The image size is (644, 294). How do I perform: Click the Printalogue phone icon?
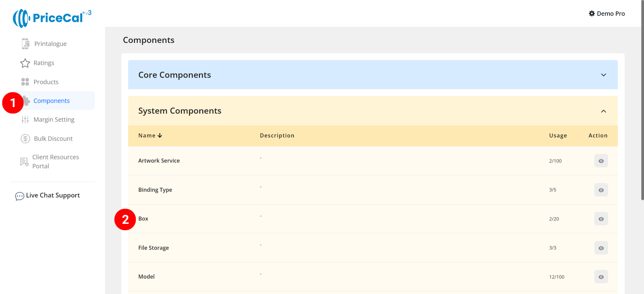[25, 44]
